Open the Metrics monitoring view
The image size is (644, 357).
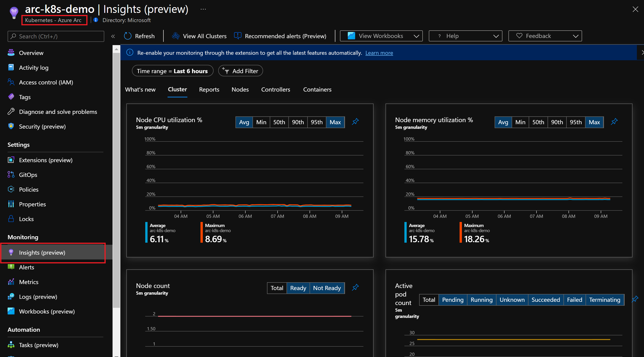click(29, 282)
